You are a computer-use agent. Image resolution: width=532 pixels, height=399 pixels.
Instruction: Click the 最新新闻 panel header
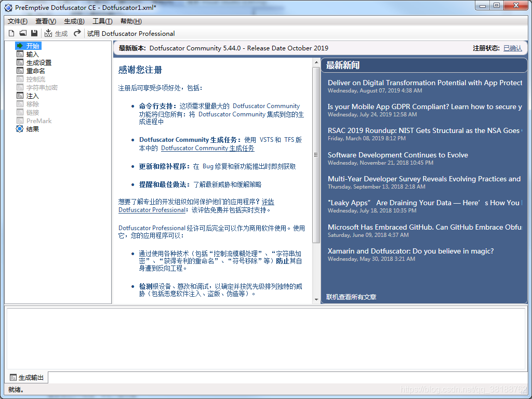tap(424, 65)
